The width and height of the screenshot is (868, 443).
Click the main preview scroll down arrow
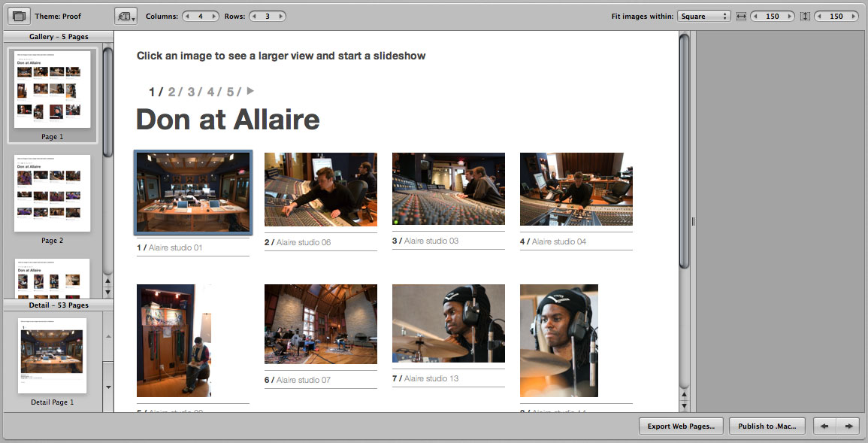(x=684, y=406)
